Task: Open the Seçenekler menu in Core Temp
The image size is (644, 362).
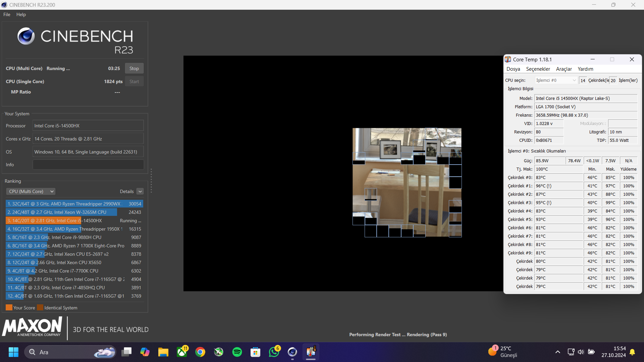Action: point(538,69)
